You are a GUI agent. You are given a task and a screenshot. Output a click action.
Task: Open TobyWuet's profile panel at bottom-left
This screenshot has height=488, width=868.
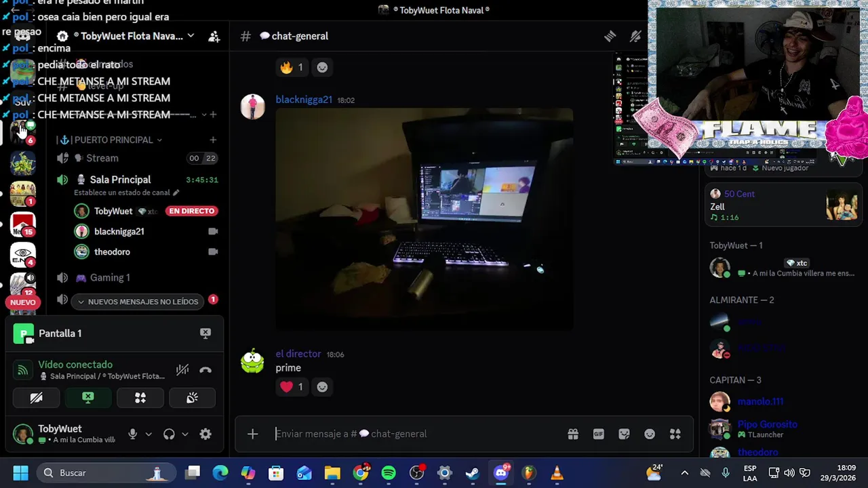[65, 434]
